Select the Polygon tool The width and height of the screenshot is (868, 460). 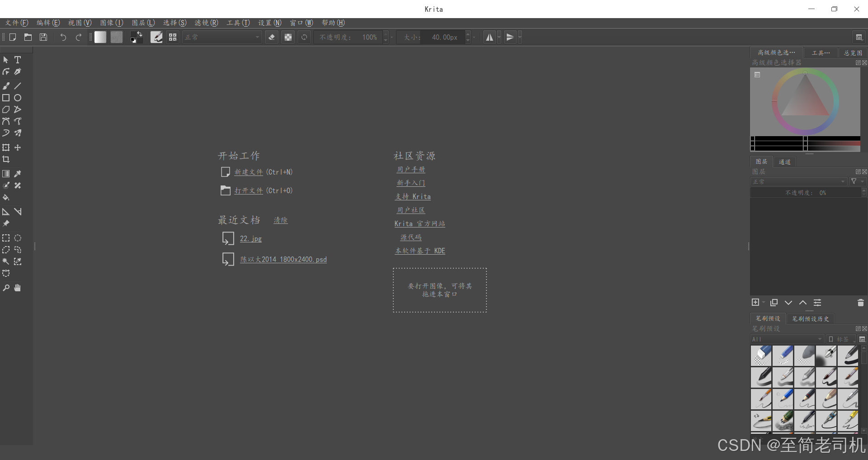point(6,109)
